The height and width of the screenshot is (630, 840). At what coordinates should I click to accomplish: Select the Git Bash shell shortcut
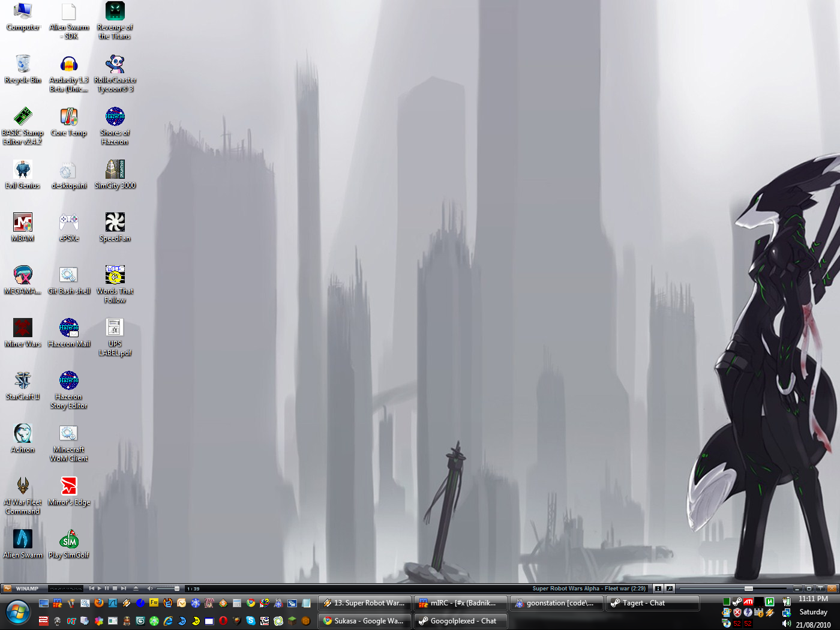click(x=69, y=281)
